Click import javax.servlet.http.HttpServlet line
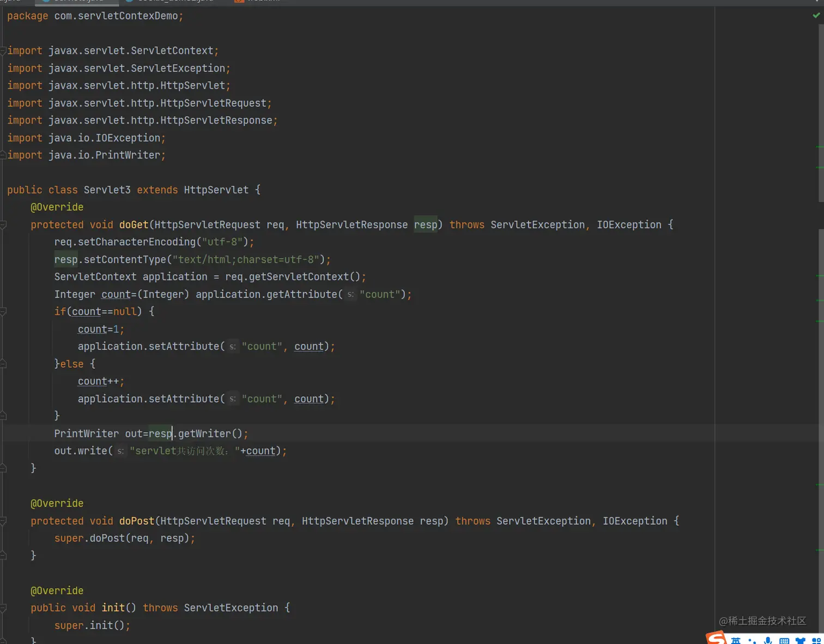 (x=119, y=86)
